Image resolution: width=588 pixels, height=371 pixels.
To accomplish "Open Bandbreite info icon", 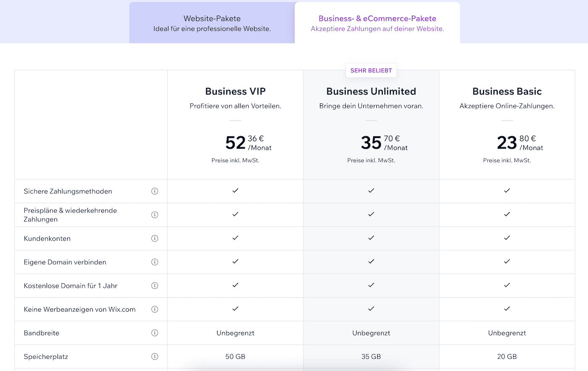I will [x=155, y=333].
